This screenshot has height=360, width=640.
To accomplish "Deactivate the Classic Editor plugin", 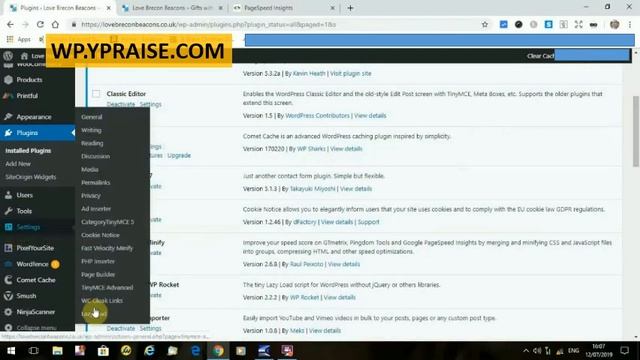I will tap(121, 104).
